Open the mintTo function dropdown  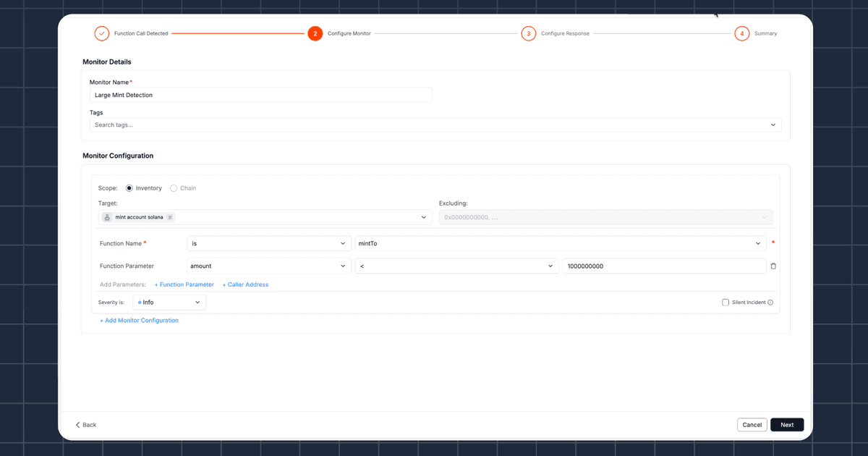click(560, 244)
